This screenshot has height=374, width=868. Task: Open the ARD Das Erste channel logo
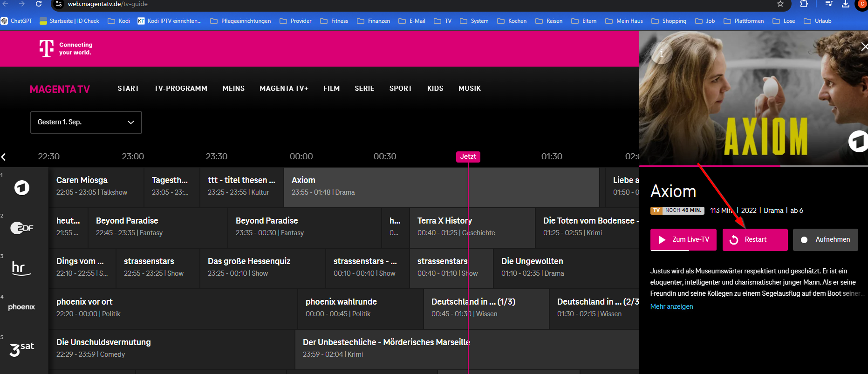21,188
